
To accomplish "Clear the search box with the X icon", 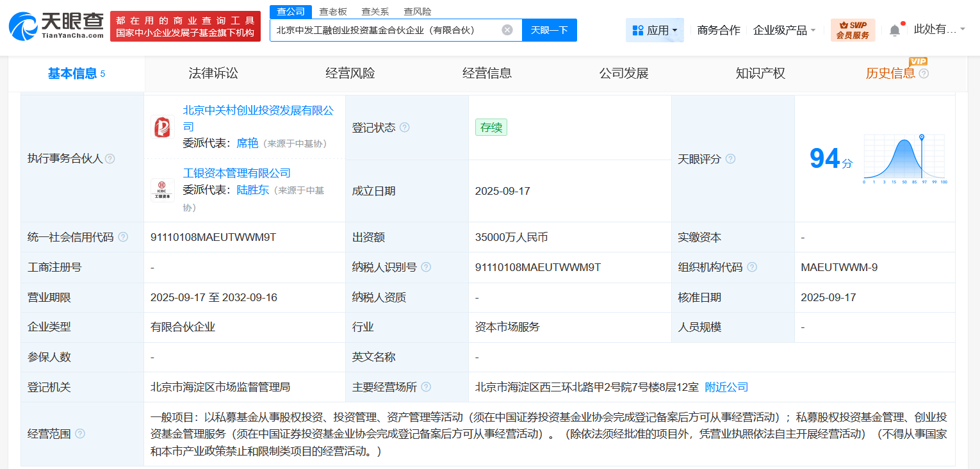I will click(x=506, y=29).
